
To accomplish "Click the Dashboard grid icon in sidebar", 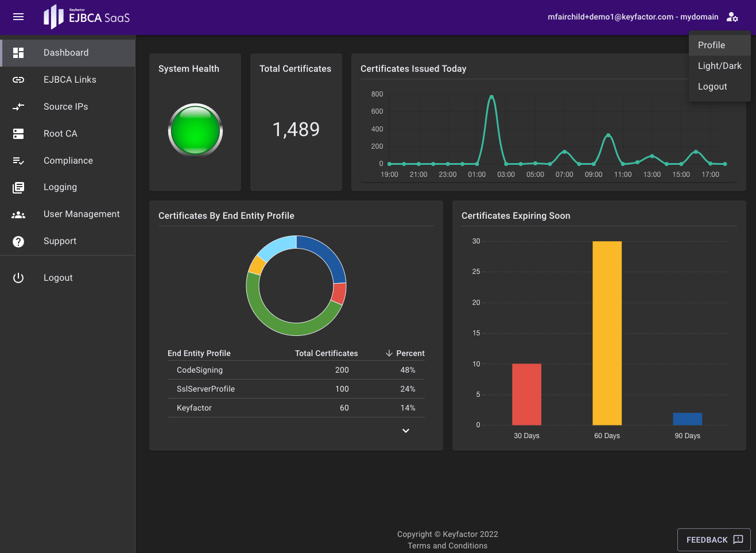I will tap(18, 53).
